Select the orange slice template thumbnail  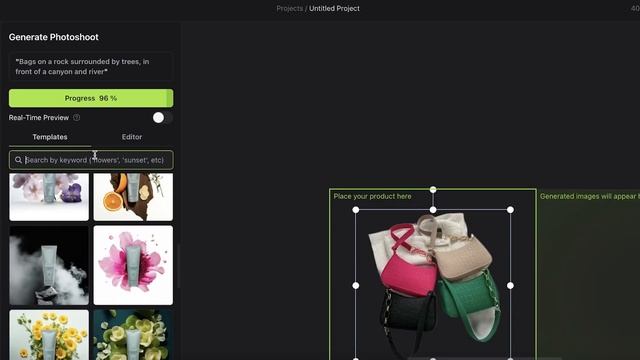click(x=133, y=197)
